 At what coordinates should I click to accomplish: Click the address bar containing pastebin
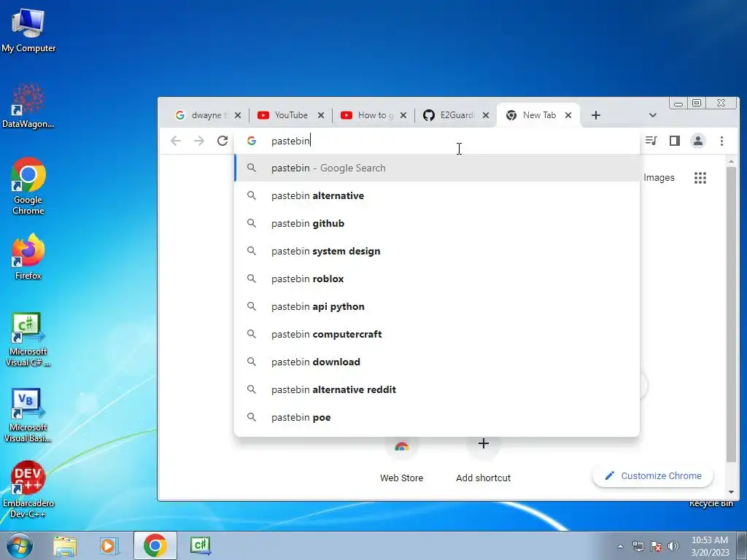tap(436, 141)
